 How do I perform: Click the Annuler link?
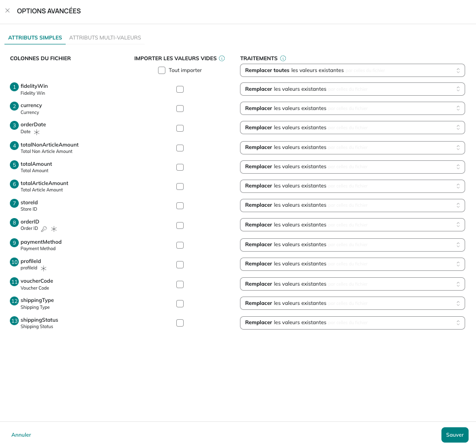(x=21, y=435)
